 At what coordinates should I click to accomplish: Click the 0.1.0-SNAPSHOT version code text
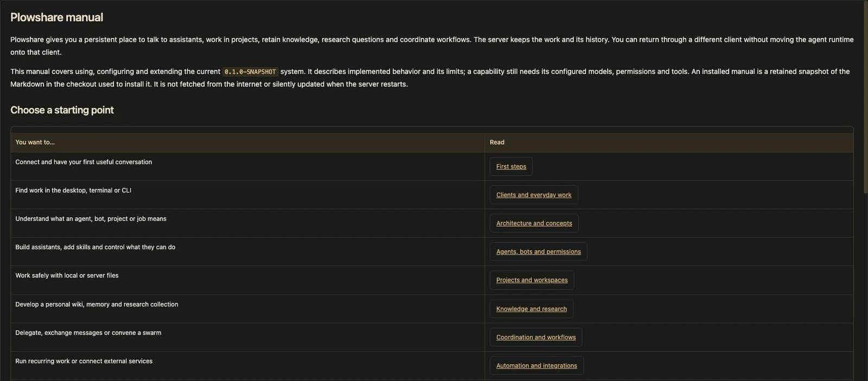pos(250,72)
